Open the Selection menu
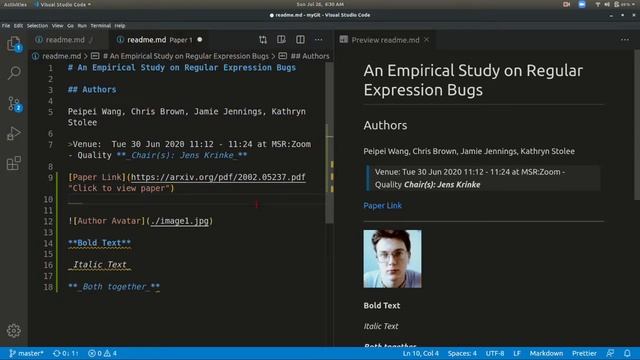Screen dimensions: 640x360 [x=37, y=26]
